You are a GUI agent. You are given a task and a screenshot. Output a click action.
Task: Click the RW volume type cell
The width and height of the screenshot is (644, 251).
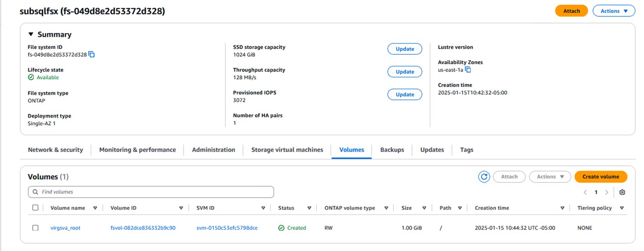click(329, 228)
